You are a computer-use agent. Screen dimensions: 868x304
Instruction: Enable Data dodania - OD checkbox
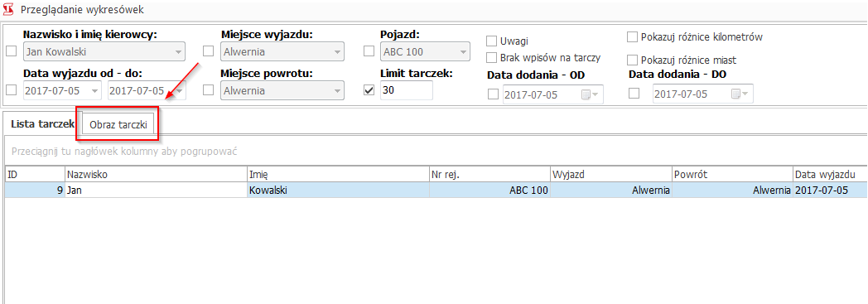(493, 94)
